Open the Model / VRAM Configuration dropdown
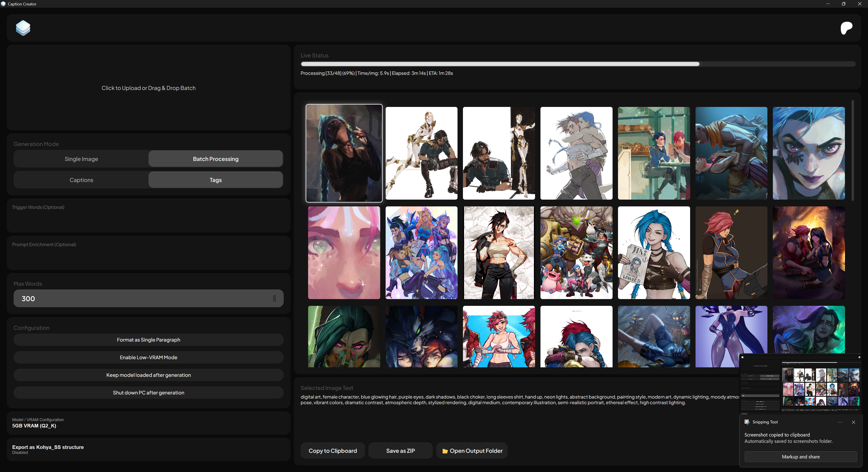The width and height of the screenshot is (868, 472). tap(148, 423)
